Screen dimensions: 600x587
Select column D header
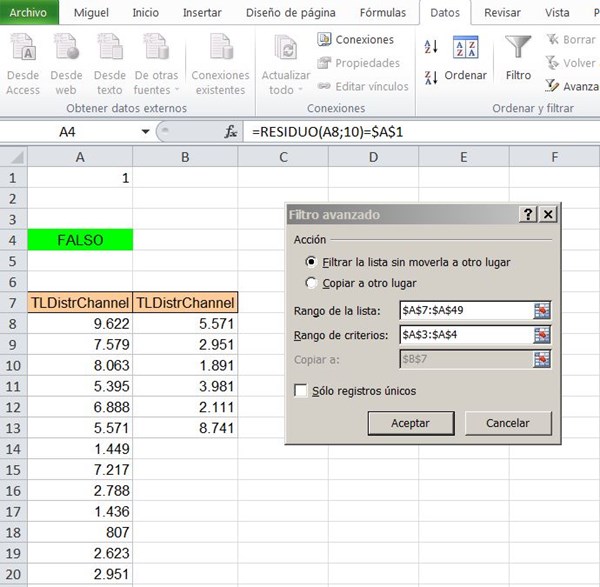point(373,157)
